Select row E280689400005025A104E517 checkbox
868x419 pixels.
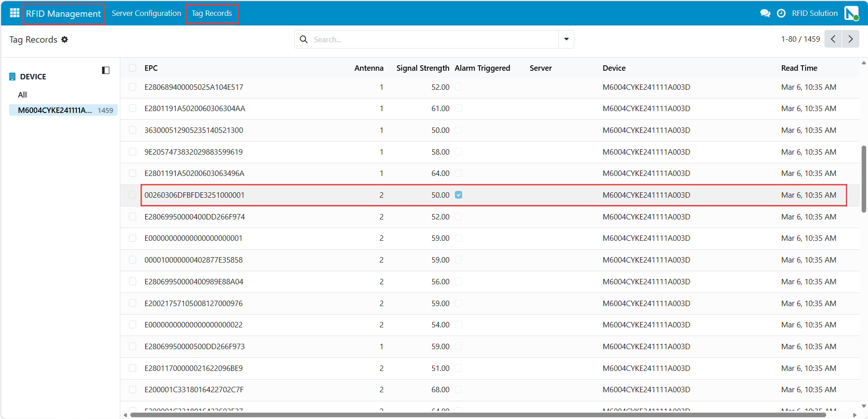point(133,87)
